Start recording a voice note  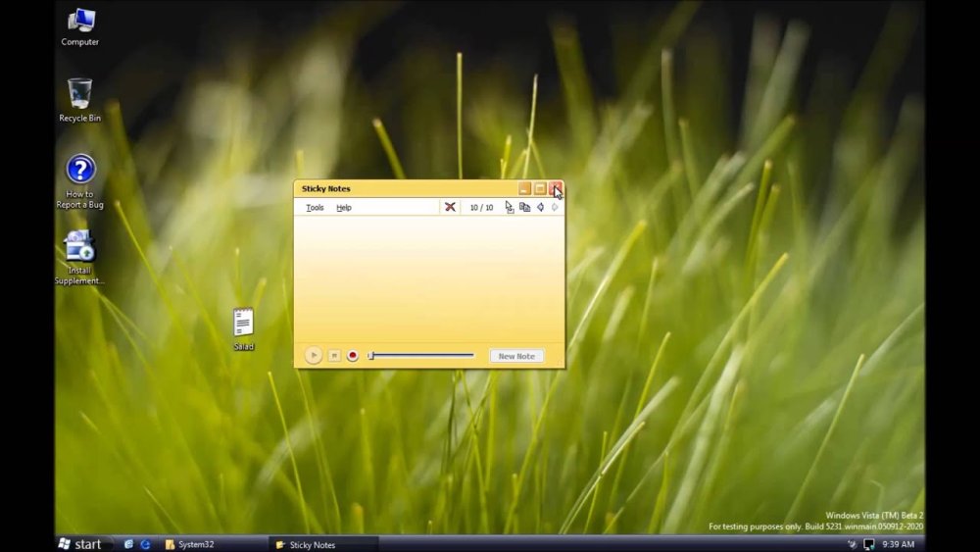pyautogui.click(x=353, y=356)
